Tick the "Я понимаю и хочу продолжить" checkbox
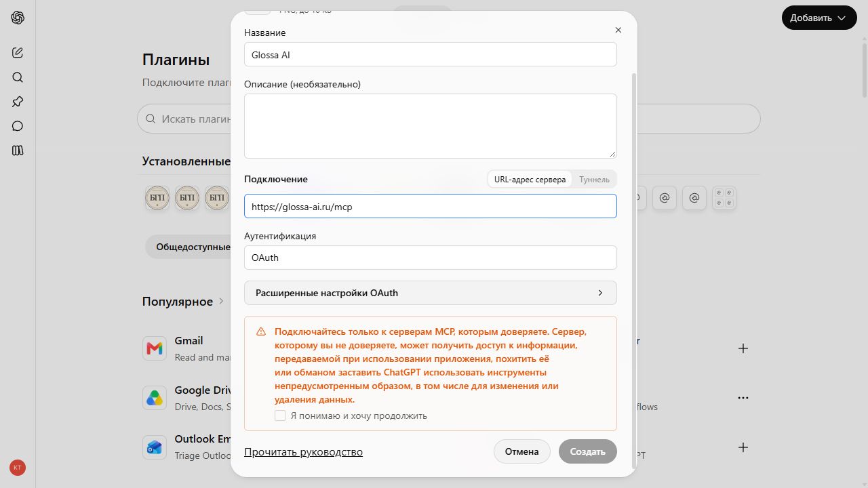Image resolution: width=868 pixels, height=488 pixels. pyautogui.click(x=280, y=415)
